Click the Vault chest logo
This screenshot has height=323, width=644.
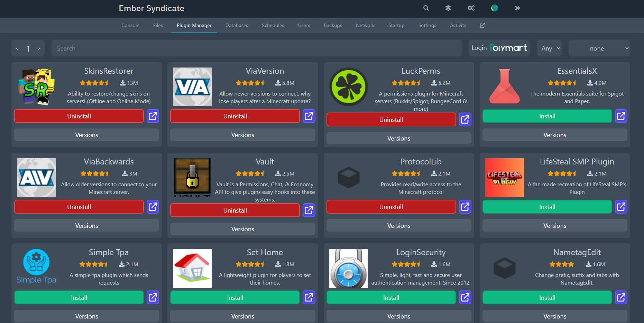pos(192,178)
